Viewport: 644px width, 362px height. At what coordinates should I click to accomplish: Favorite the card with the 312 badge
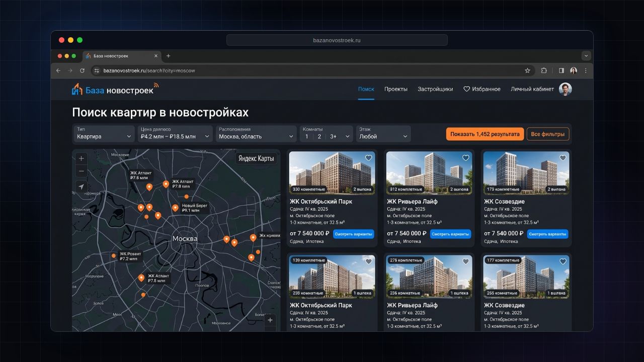click(x=465, y=158)
